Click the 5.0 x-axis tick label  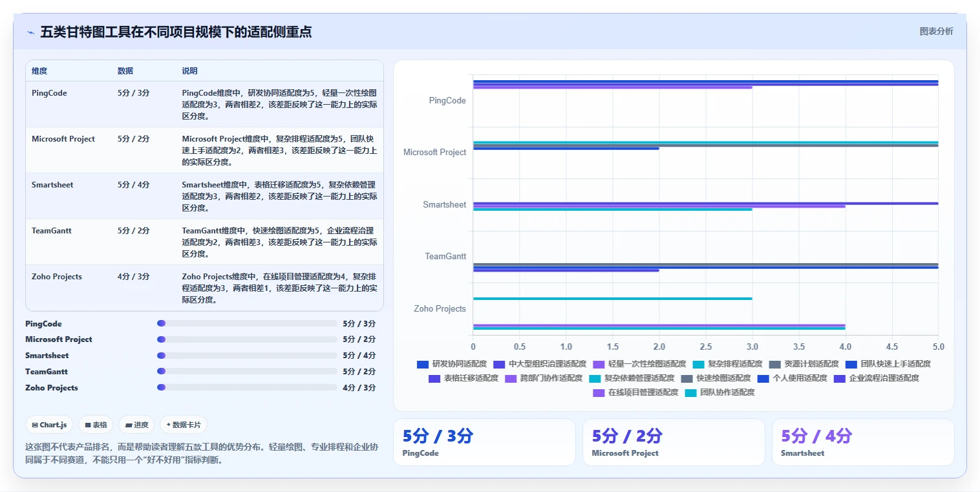(x=939, y=347)
